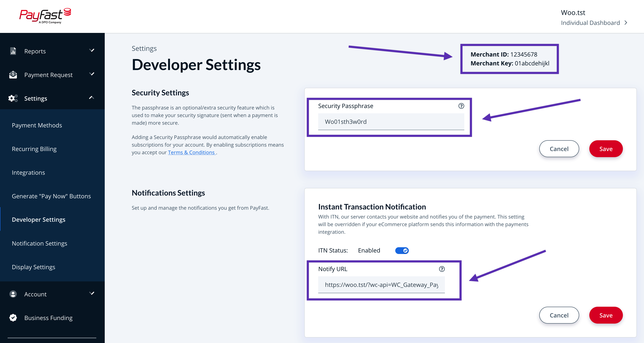Open the Terms & Conditions link

coord(191,152)
